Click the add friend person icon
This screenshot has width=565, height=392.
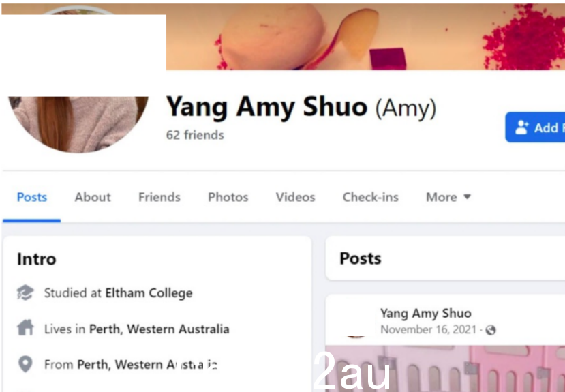tap(521, 127)
